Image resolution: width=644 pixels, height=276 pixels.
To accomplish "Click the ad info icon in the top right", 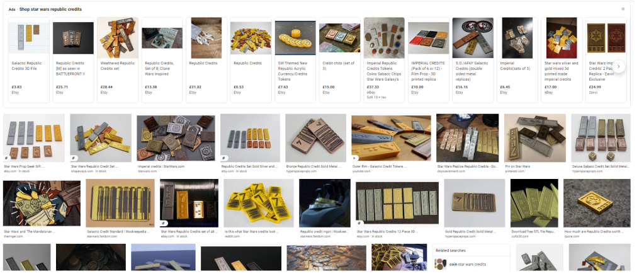I will click(623, 9).
